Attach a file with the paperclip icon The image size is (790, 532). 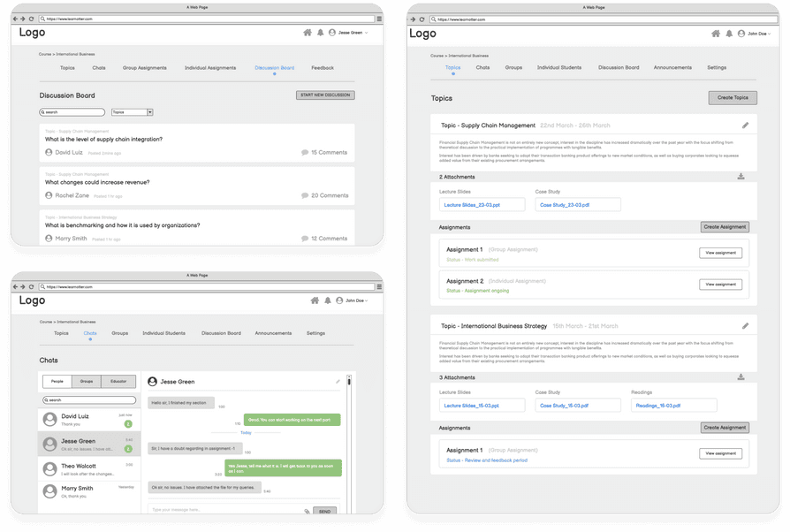coord(307,511)
